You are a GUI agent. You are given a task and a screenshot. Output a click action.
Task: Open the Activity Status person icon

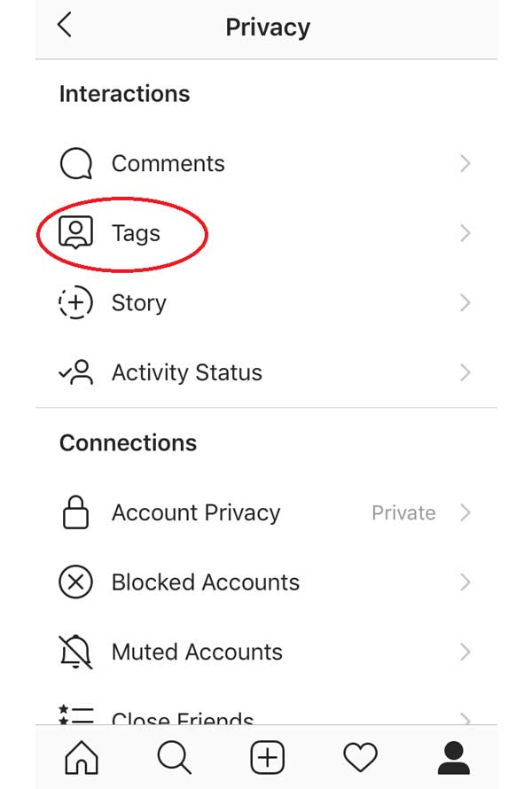76,372
